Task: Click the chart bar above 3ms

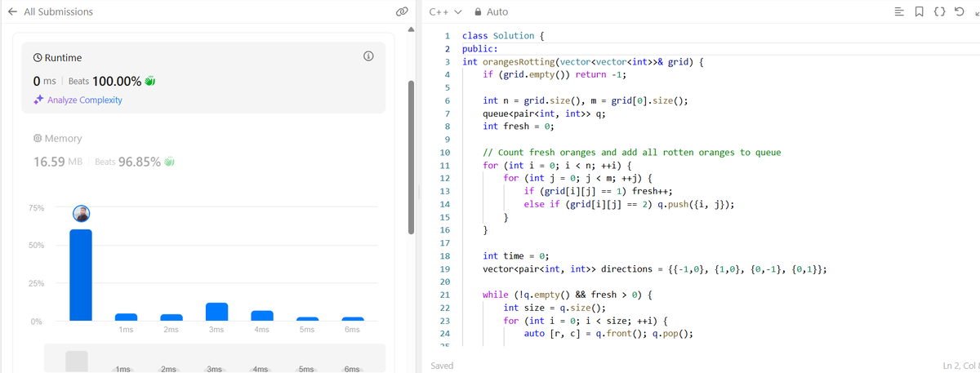Action: point(216,312)
